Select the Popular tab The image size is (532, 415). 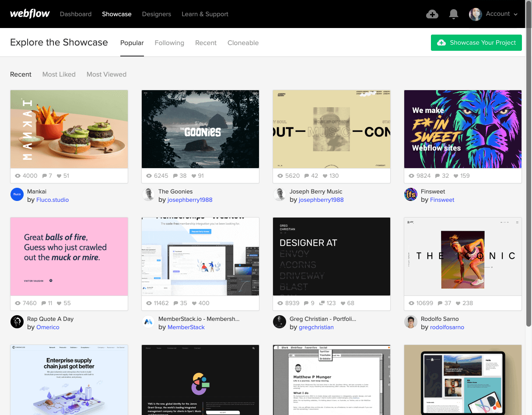click(132, 43)
